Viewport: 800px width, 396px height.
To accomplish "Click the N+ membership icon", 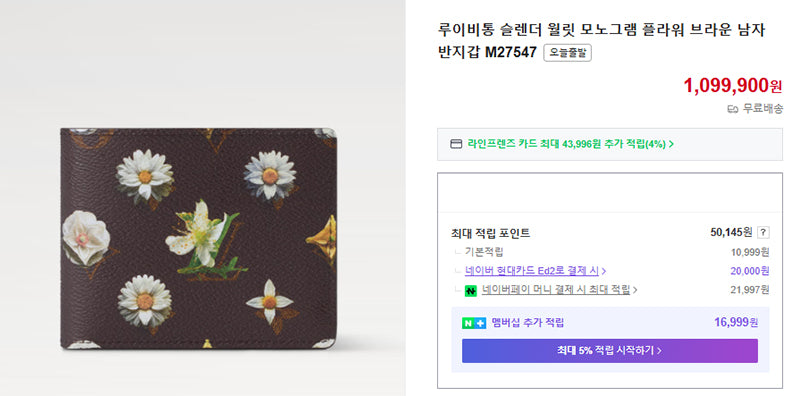I will coord(474,323).
